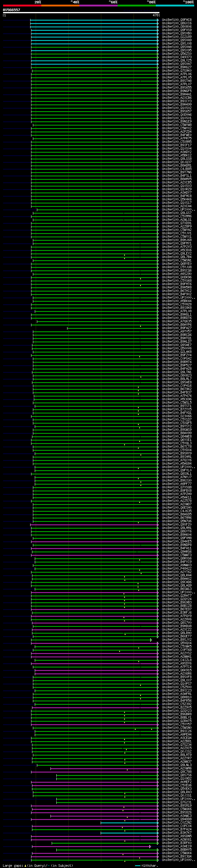This screenshot has width=197, height=868.
Task: Click label UniRef100_Q9SJ08
Action: 177,43
